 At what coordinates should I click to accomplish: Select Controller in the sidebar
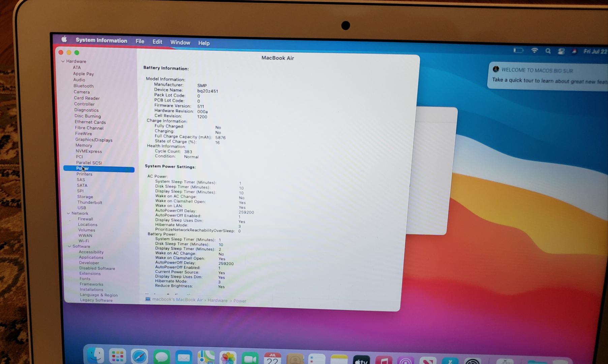click(x=84, y=104)
